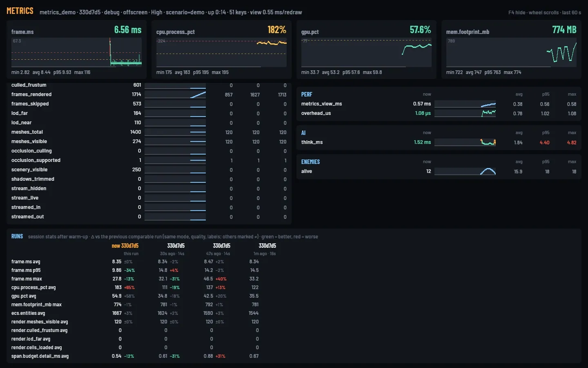
Task: Click the enemies alive sparkline
Action: coord(465,171)
